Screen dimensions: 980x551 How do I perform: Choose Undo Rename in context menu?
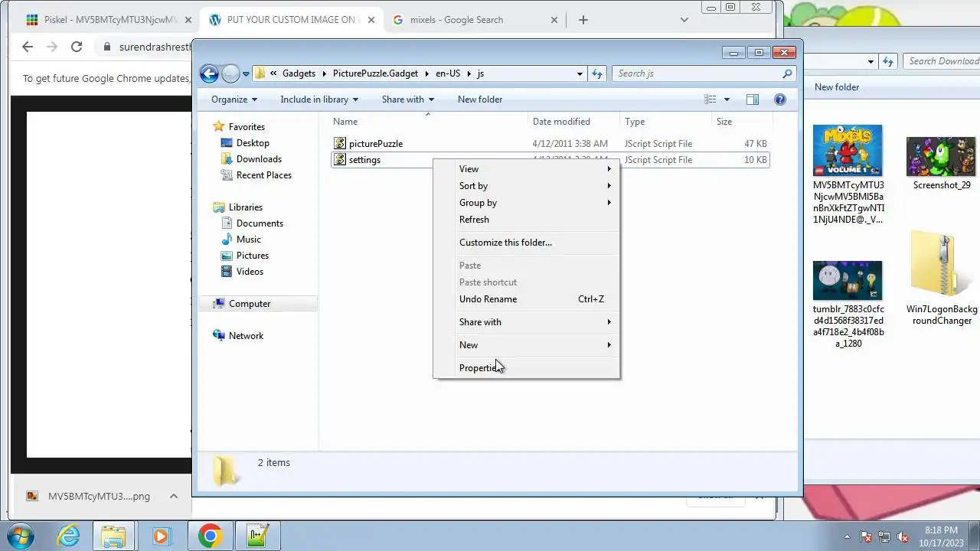(x=526, y=299)
